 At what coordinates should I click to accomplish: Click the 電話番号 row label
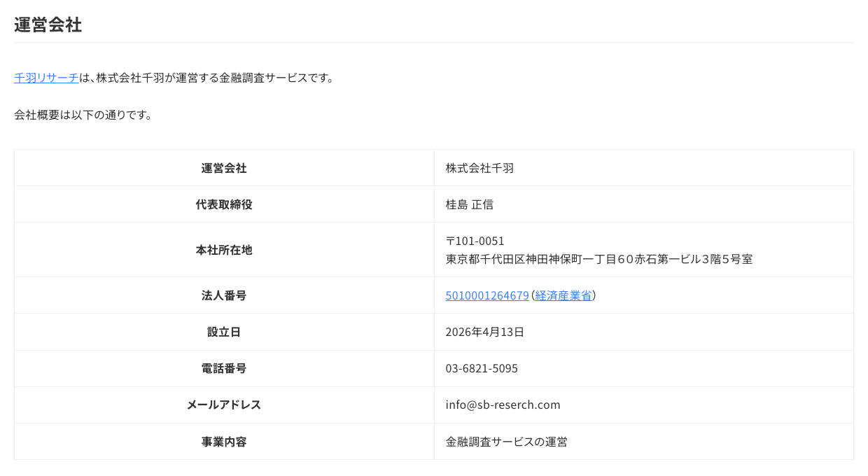coord(224,368)
